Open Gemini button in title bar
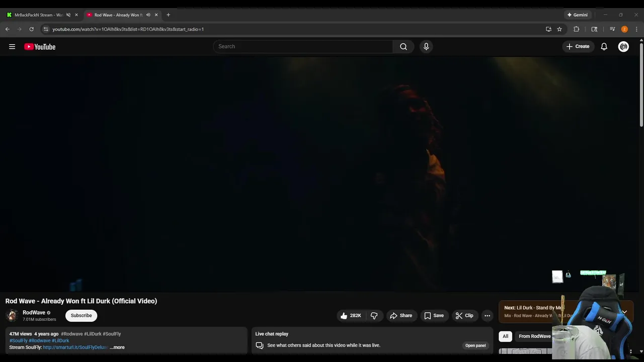644x362 pixels. [578, 15]
